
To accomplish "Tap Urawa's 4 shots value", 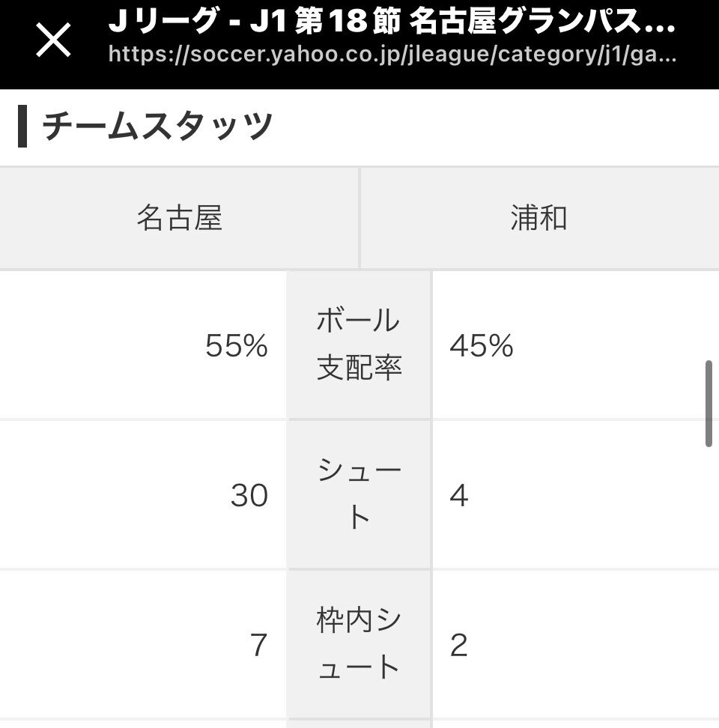I will point(459,495).
